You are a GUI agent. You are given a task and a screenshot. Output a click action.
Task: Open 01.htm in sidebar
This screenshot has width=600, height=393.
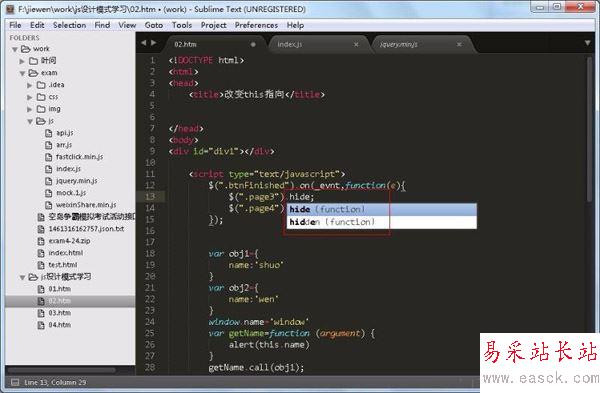pos(60,289)
